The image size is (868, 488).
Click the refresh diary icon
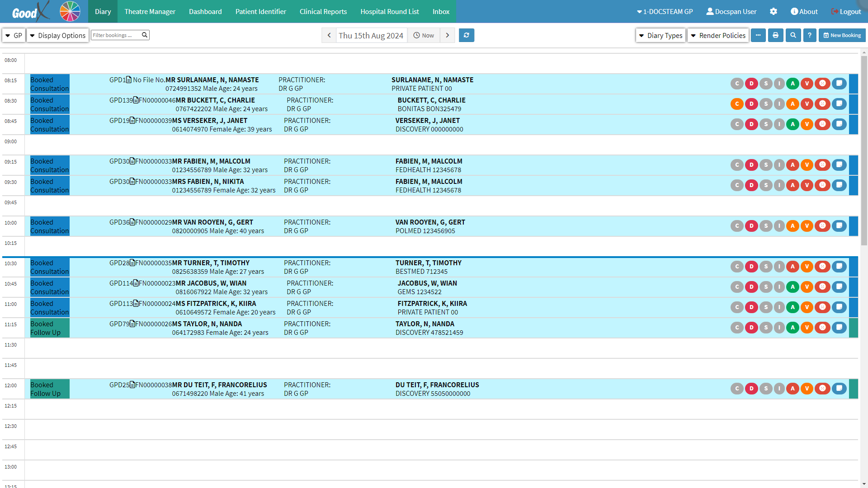[x=466, y=35]
